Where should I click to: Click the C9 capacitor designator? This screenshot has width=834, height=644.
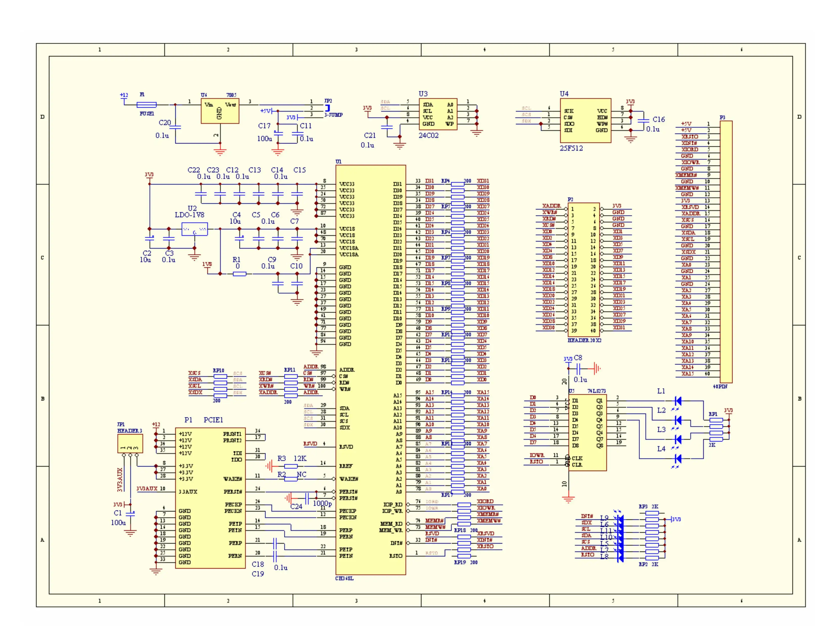[271, 260]
